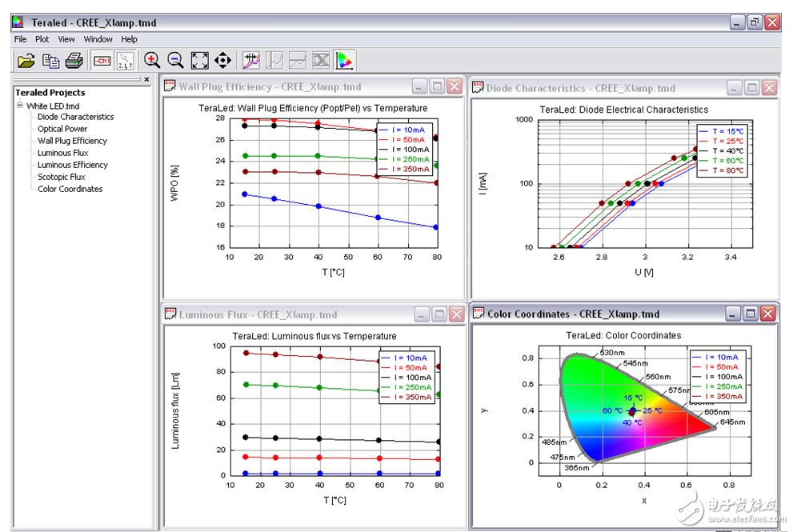Click the open folder toolbar icon

26,60
